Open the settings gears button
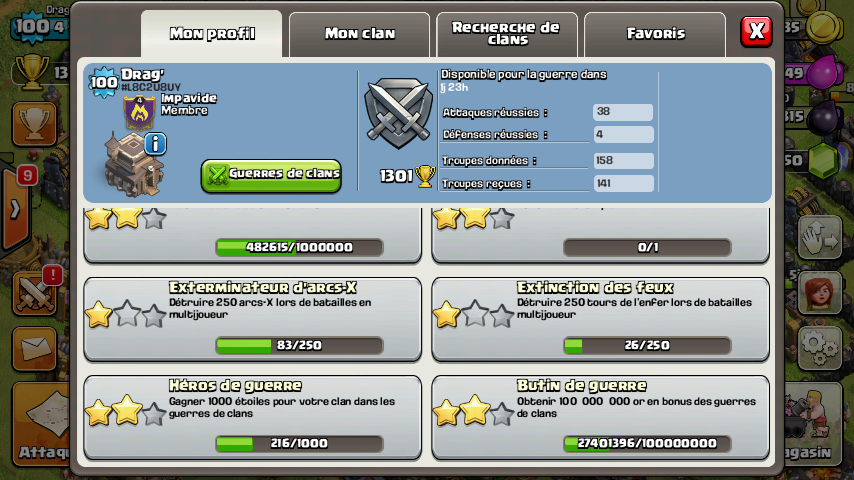This screenshot has width=854, height=480. [820, 348]
